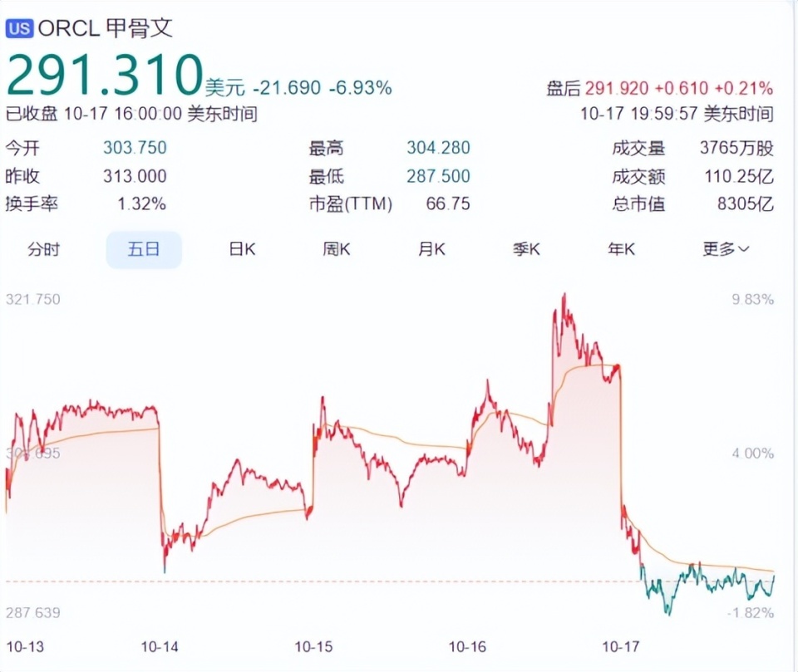Select the active 五日 five-day tab

[x=143, y=249]
